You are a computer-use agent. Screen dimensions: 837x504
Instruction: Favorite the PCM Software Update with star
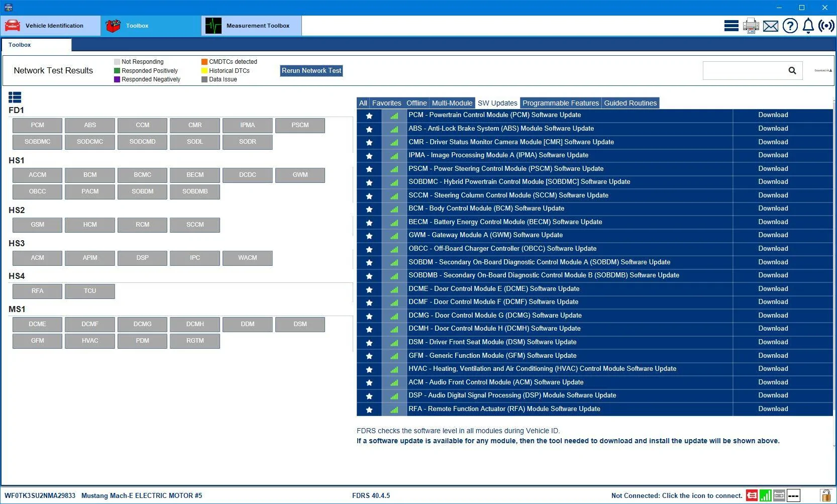point(369,116)
